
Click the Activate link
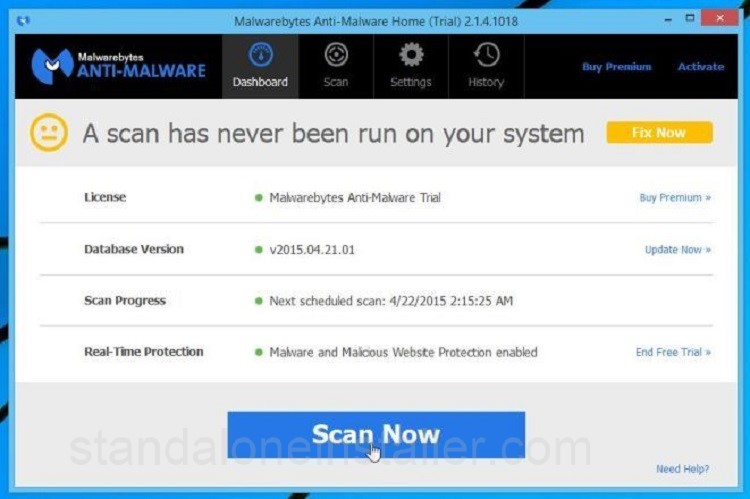tap(701, 67)
